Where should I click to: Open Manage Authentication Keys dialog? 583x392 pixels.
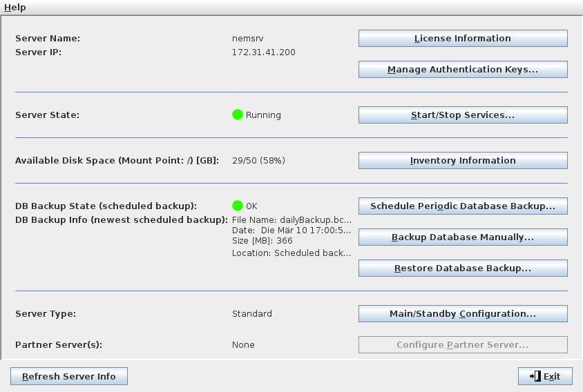(462, 70)
